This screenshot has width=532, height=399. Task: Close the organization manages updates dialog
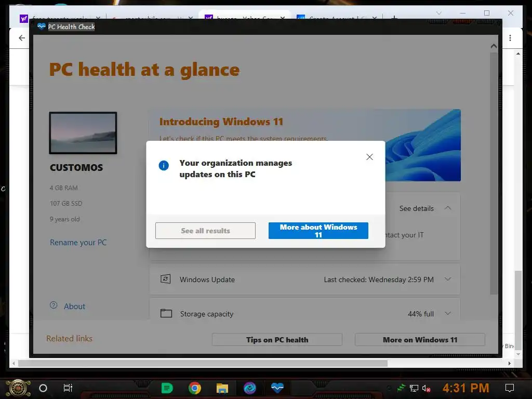pos(369,157)
